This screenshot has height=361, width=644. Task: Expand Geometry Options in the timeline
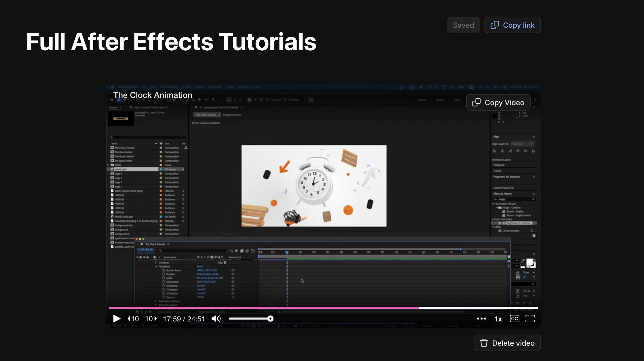[x=156, y=301]
